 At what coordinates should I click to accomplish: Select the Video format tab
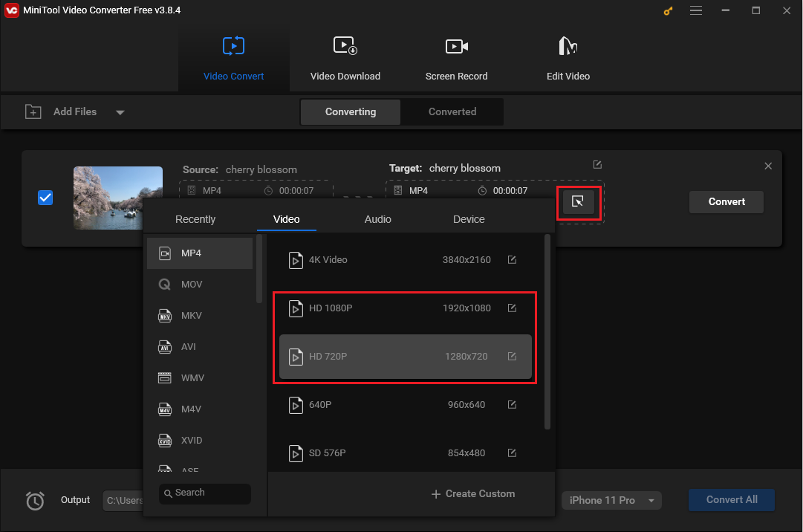pyautogui.click(x=286, y=219)
